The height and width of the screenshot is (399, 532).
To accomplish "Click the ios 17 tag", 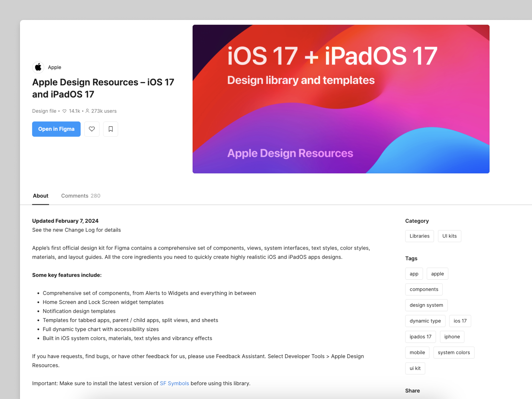I will point(460,321).
